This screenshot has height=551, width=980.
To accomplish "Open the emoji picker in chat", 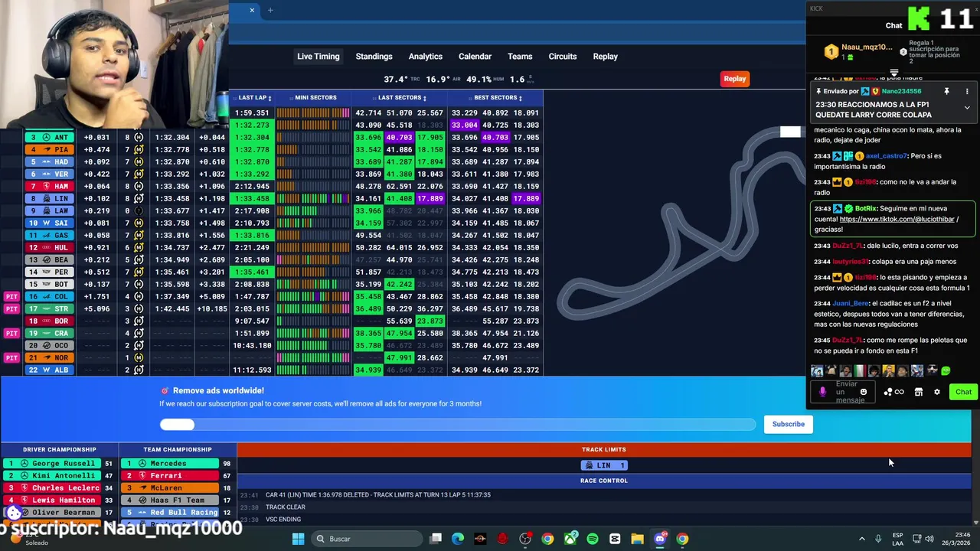I will (864, 392).
